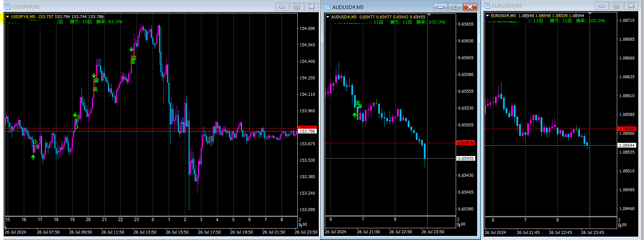Click the USDJPY#,M5 window title bar icon
This screenshot has height=240, width=644.
[x=7, y=7]
